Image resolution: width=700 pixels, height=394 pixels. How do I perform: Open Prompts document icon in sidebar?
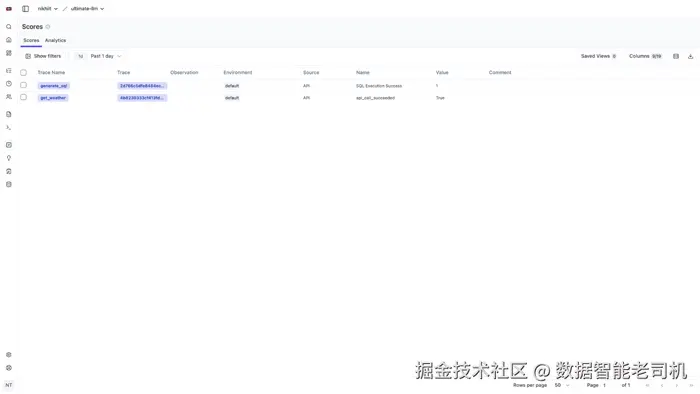click(x=8, y=114)
